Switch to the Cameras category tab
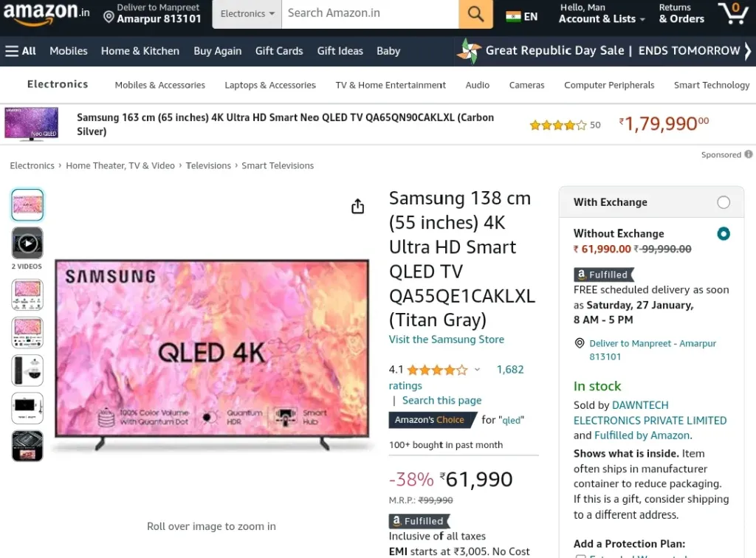Viewport: 756px width, 558px height. [x=526, y=86]
